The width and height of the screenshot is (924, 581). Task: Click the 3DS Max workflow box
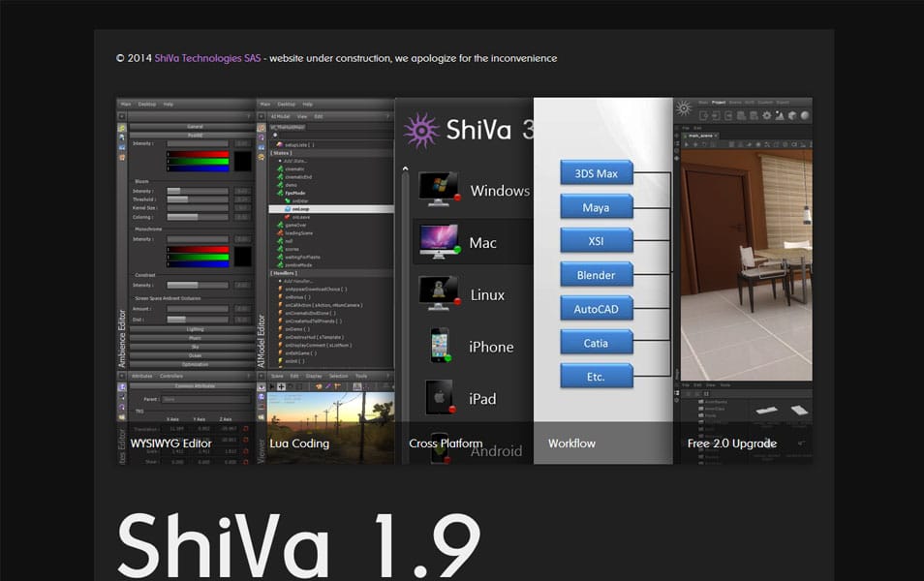(x=597, y=173)
